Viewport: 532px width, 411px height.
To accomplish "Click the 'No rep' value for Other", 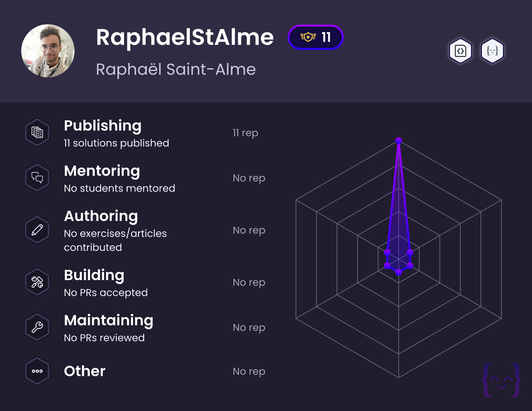I will point(249,371).
